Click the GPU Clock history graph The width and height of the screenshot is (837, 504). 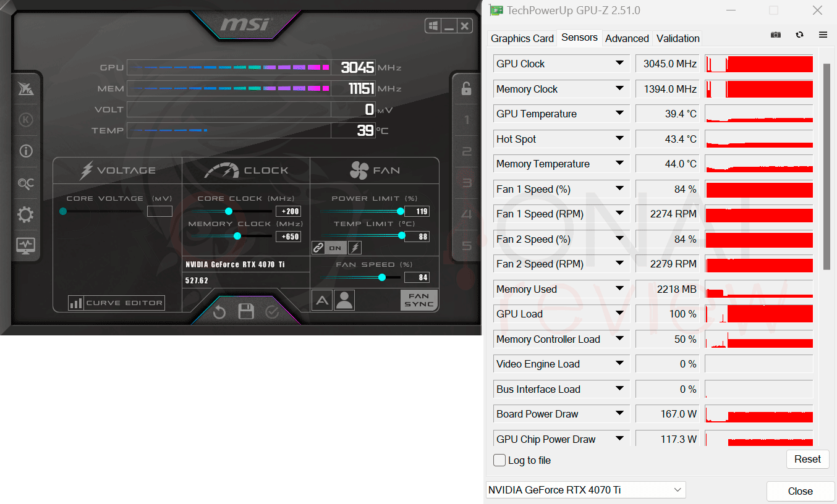[758, 64]
